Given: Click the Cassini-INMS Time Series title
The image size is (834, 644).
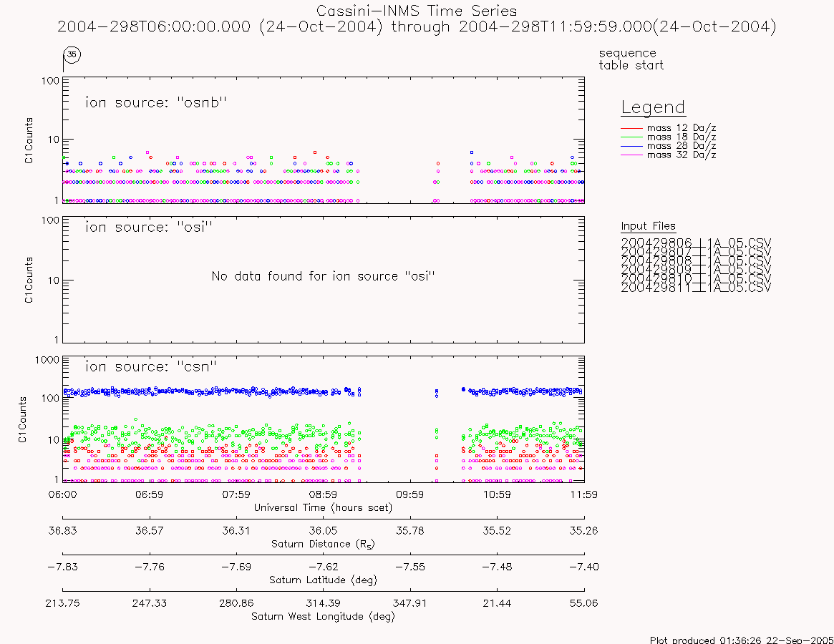Looking at the screenshot, I should [x=417, y=11].
